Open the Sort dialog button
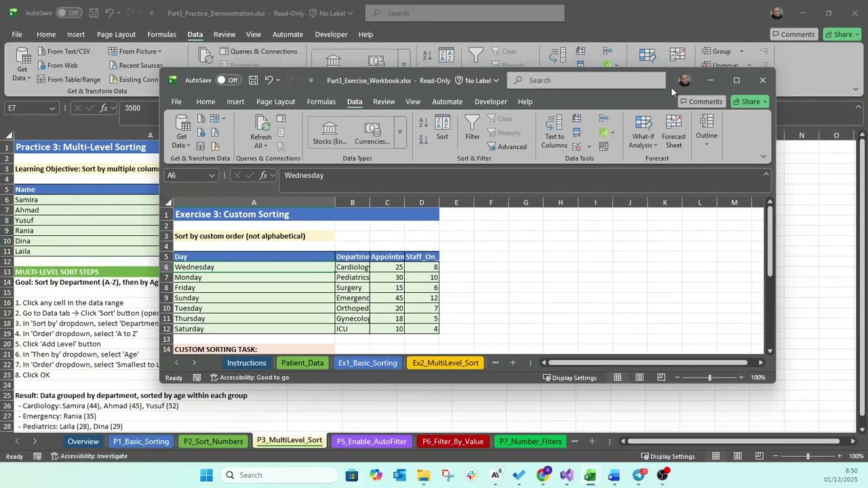868x488 pixels. (442, 128)
